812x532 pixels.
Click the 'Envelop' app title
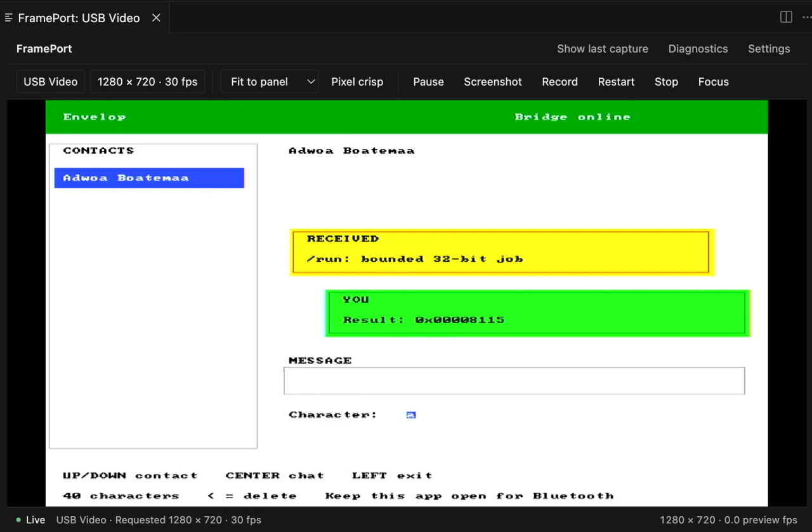[x=95, y=117]
